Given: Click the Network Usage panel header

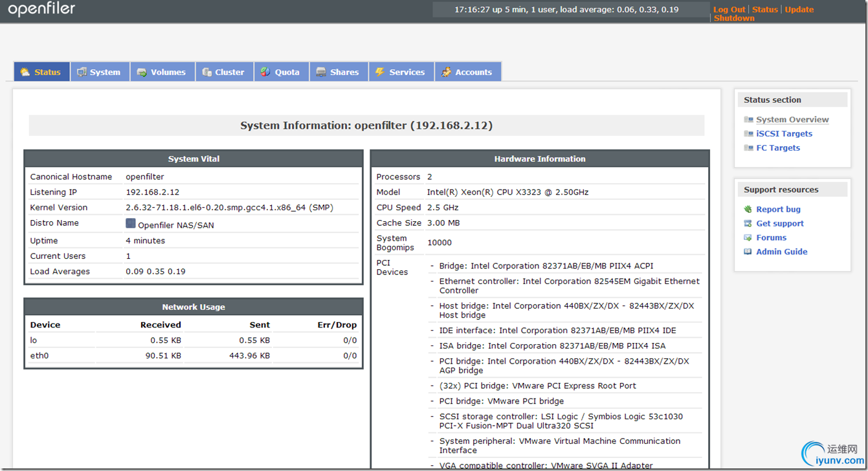Looking at the screenshot, I should (x=194, y=307).
